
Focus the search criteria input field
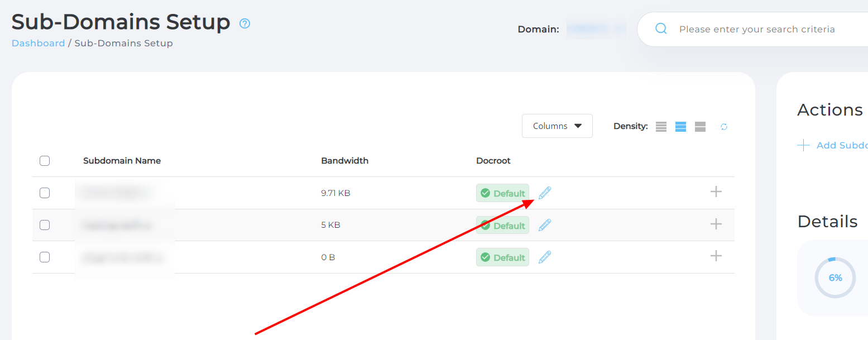[765, 29]
